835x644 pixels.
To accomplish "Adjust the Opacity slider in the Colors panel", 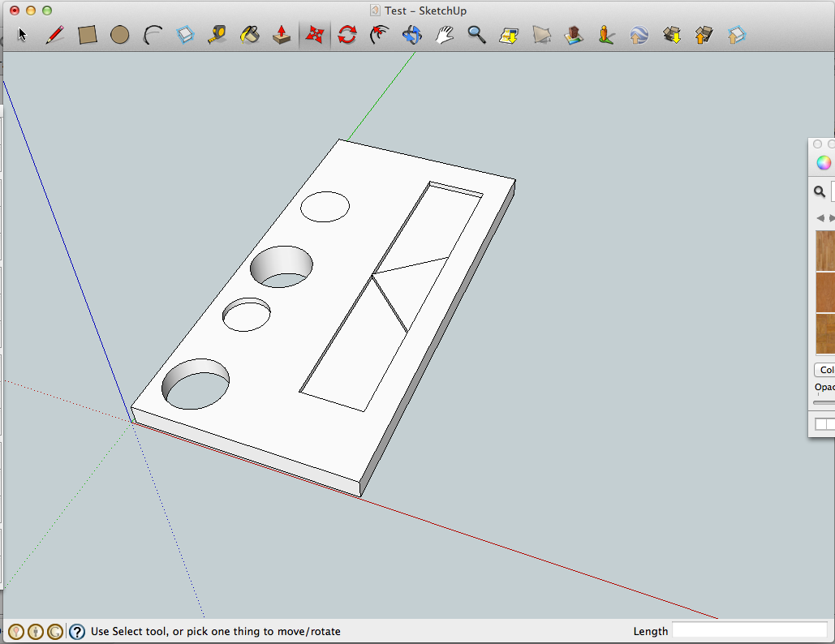I will click(824, 402).
